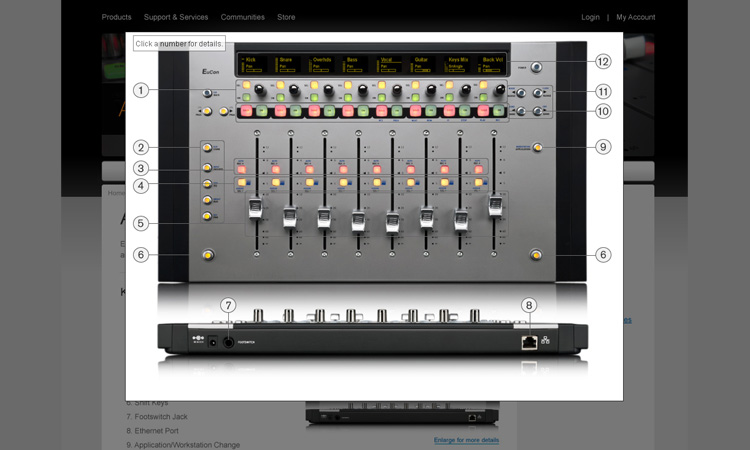Go to the Store page

coord(286,17)
